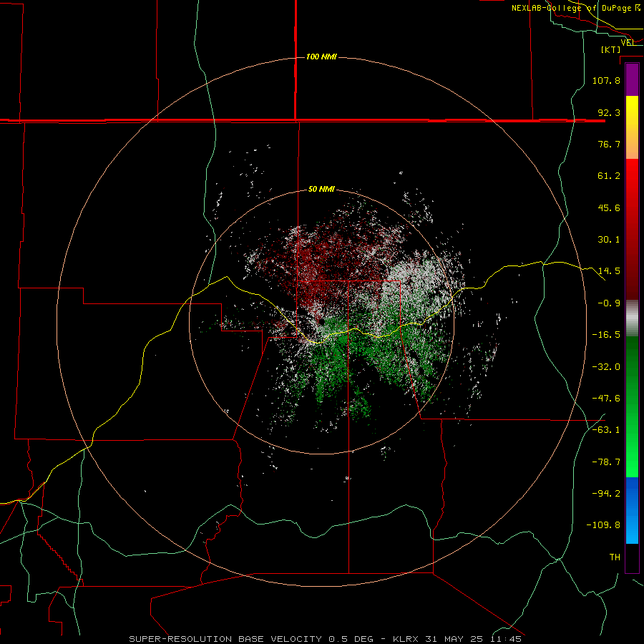644x644 pixels.
Task: Click the 45.6 velocity scale label
Action: click(609, 208)
